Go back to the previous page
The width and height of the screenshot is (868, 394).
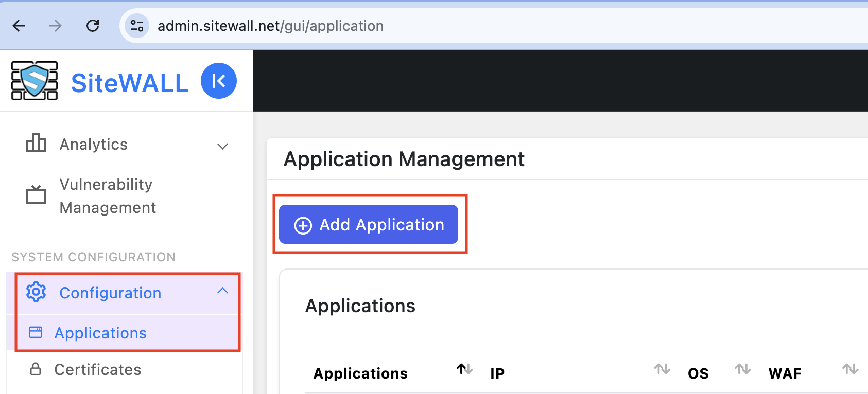tap(19, 26)
